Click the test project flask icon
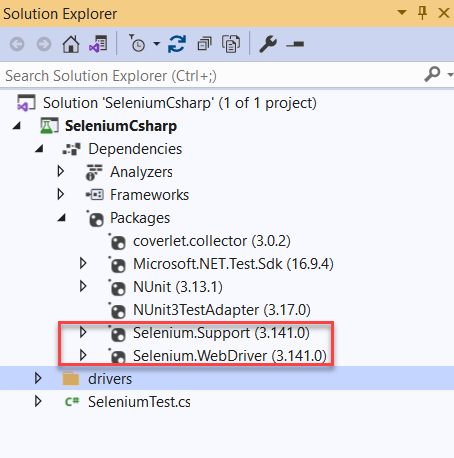454x458 pixels. [49, 126]
